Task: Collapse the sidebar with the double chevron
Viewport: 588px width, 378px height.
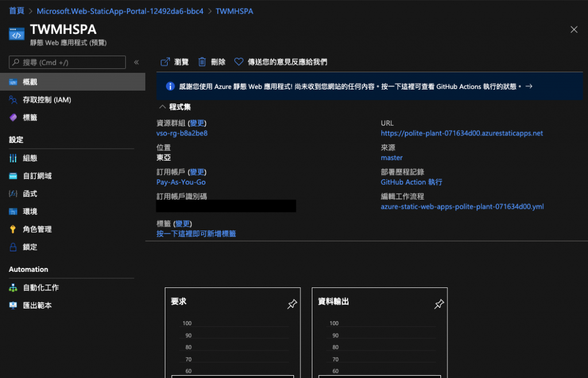Action: [x=137, y=62]
